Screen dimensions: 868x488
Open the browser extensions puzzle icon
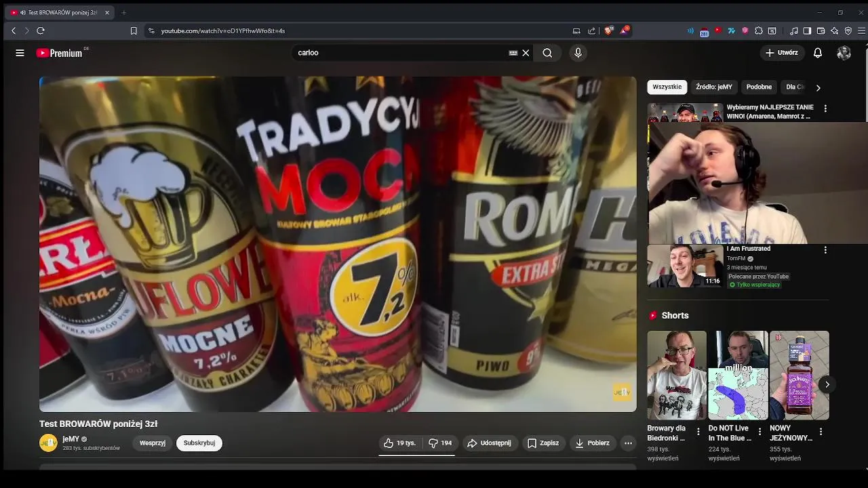click(x=759, y=30)
